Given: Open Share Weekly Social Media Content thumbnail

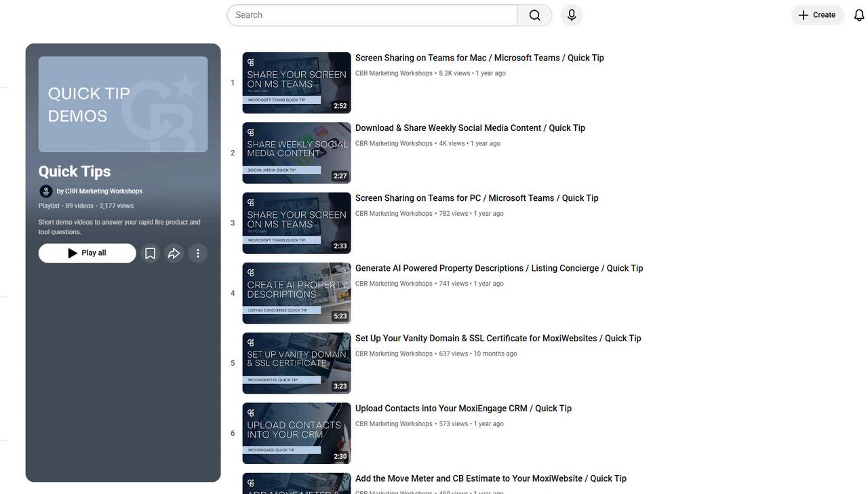Looking at the screenshot, I should [x=297, y=153].
